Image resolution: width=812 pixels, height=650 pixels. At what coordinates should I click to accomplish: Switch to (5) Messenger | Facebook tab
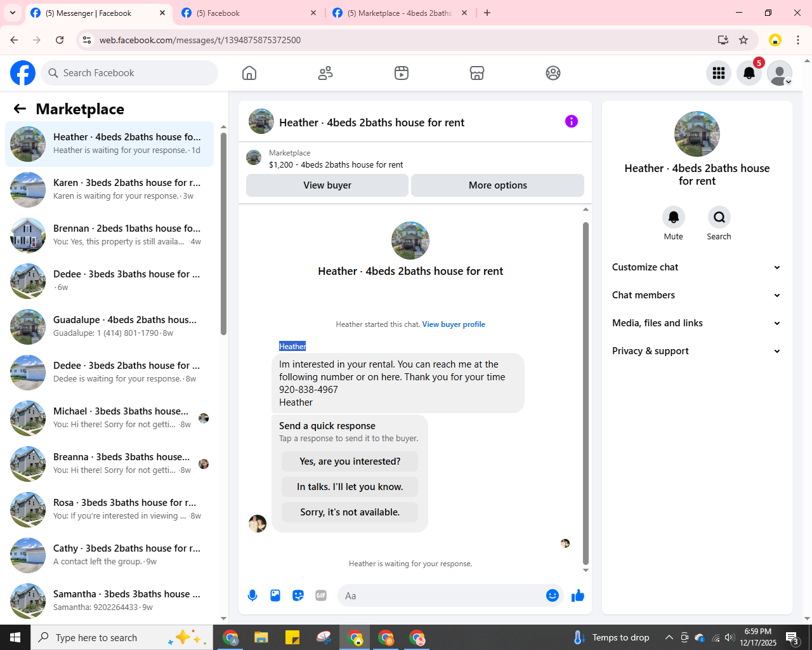(98, 13)
